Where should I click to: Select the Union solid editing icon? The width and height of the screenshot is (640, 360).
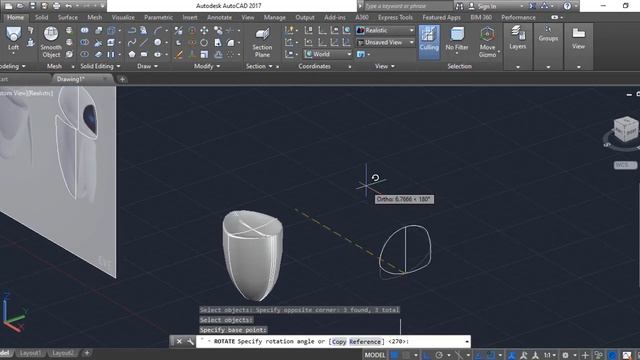coord(84,31)
